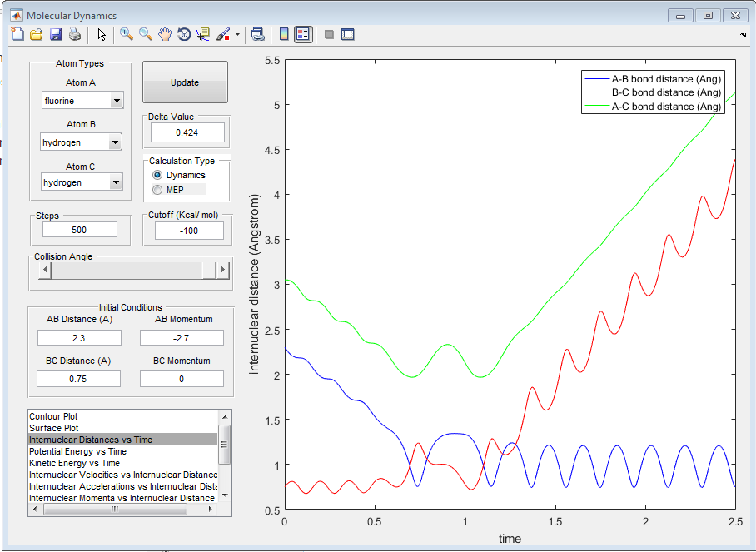The width and height of the screenshot is (756, 552).
Task: Save the figure with floppy disk icon
Action: tap(56, 34)
